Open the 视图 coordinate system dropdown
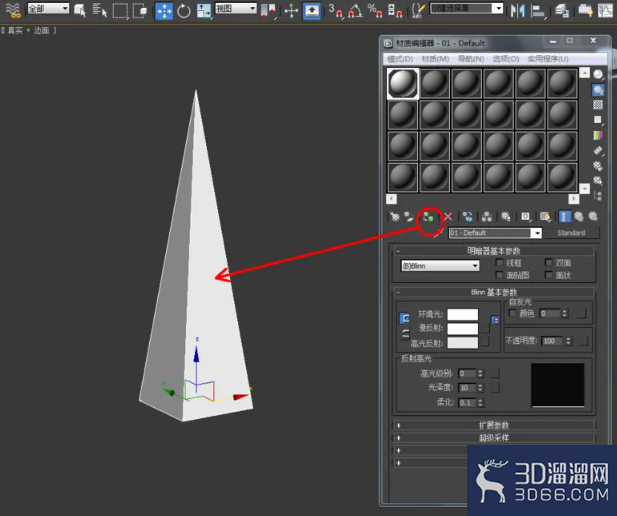Image resolution: width=617 pixels, height=516 pixels. tap(236, 8)
